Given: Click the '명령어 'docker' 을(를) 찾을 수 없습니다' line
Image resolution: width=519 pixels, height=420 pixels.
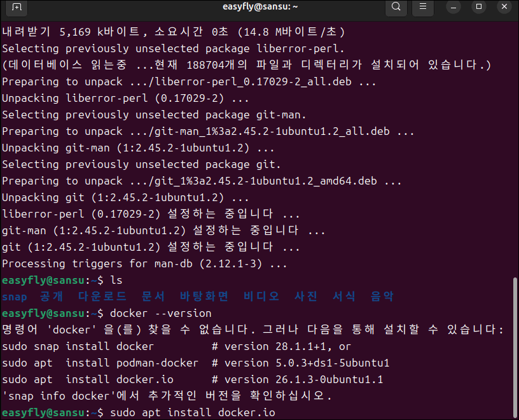Looking at the screenshot, I should click(253, 329).
